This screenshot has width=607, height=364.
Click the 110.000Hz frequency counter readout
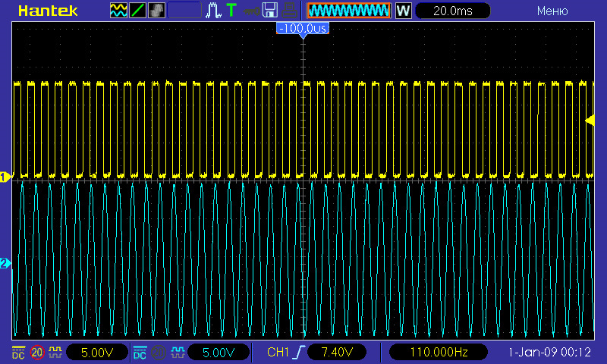coord(439,352)
